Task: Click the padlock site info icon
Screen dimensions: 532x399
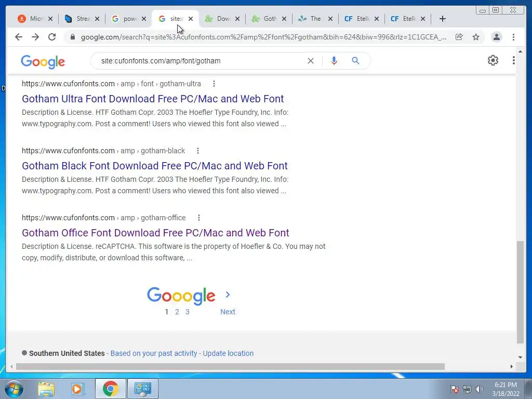Action: [72, 37]
